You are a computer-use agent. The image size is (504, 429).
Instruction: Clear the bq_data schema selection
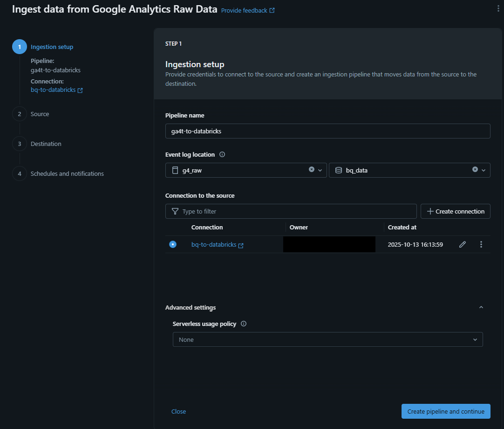pos(475,169)
